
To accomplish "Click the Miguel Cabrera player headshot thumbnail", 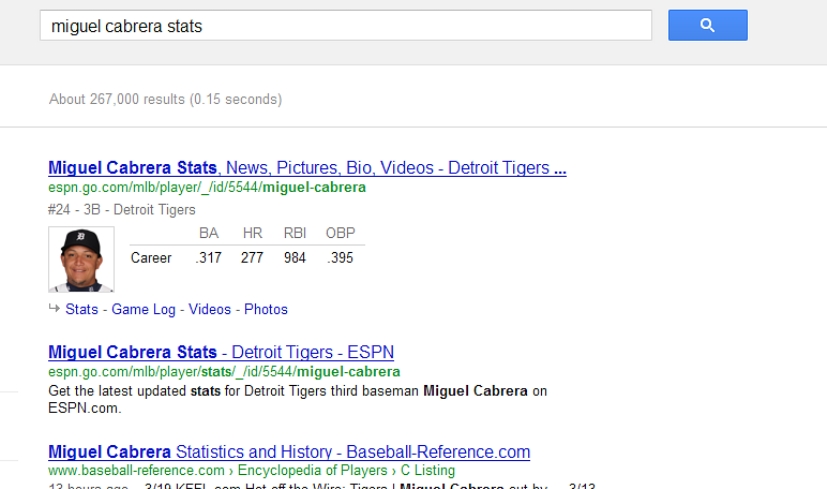I will tap(81, 259).
